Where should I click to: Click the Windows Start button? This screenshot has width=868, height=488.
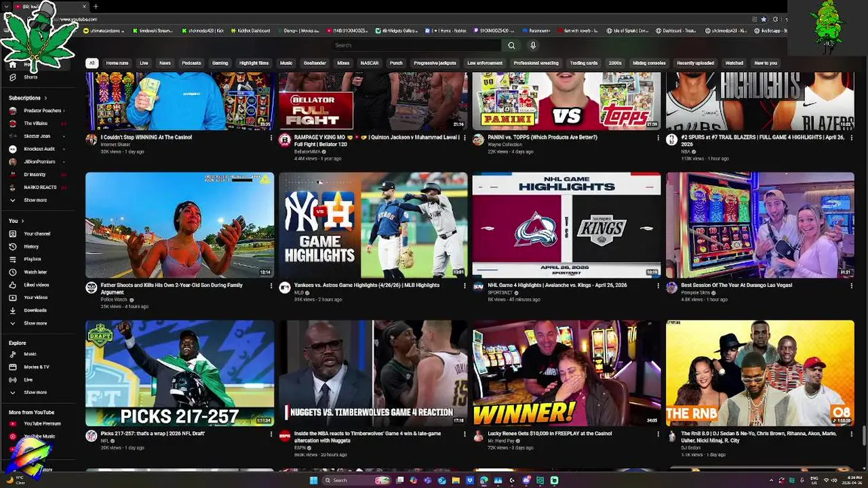pos(313,481)
